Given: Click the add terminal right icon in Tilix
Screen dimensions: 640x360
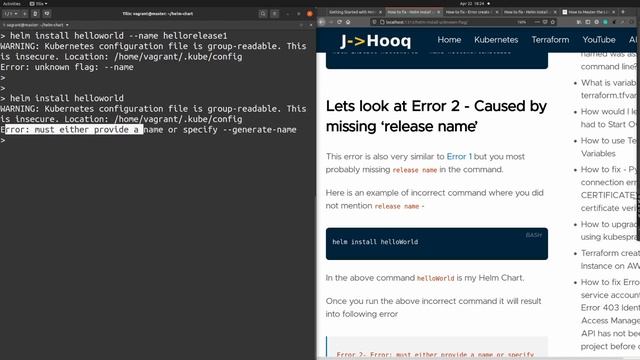Looking at the screenshot, I should (36, 13).
